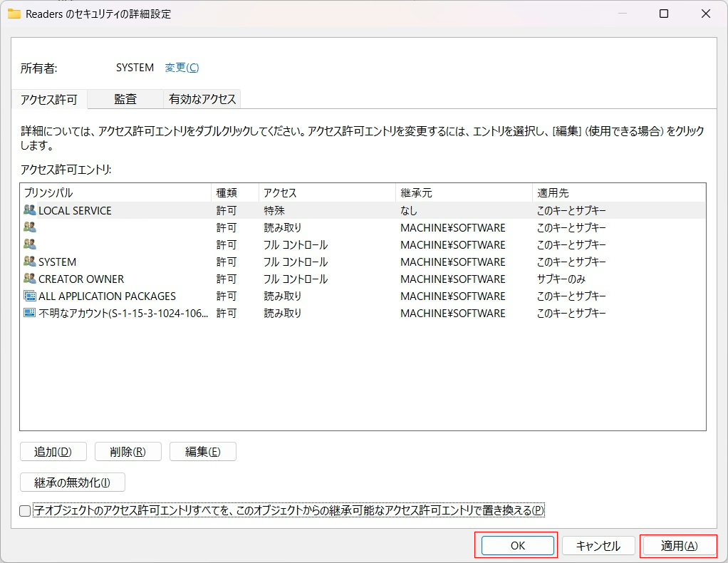Click group icon in unnamed 読み取り row
The image size is (728, 563).
click(30, 227)
